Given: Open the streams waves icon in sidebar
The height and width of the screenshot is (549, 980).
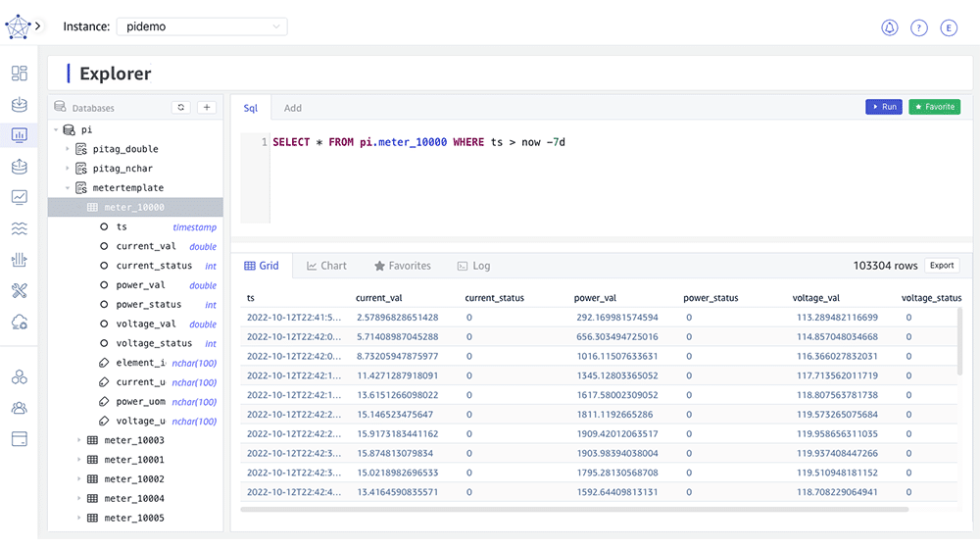Looking at the screenshot, I should (x=20, y=228).
